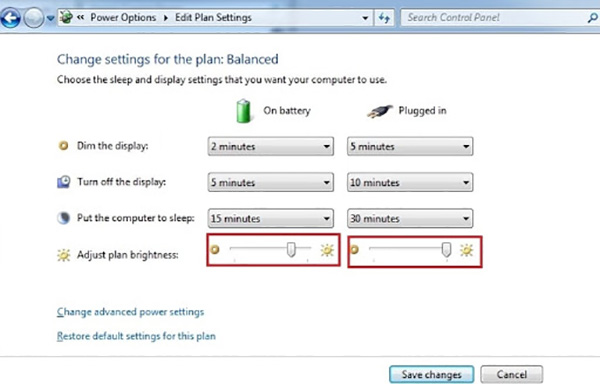Open Turn off the display plugged in dropdown
The width and height of the screenshot is (600, 384).
(x=410, y=182)
